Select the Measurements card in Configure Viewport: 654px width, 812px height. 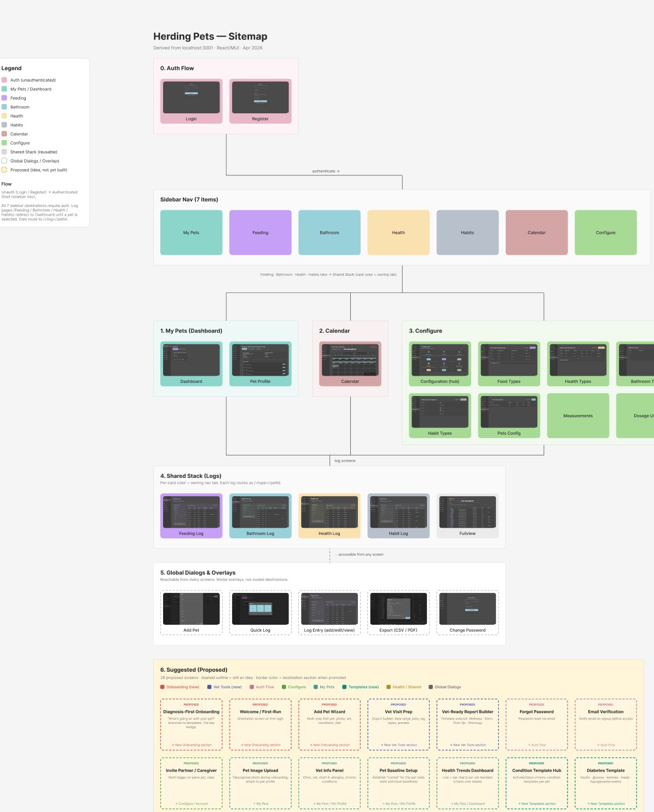pyautogui.click(x=578, y=416)
